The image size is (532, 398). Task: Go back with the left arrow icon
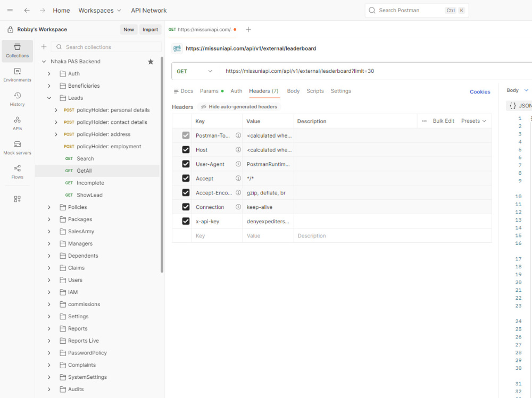pyautogui.click(x=27, y=11)
